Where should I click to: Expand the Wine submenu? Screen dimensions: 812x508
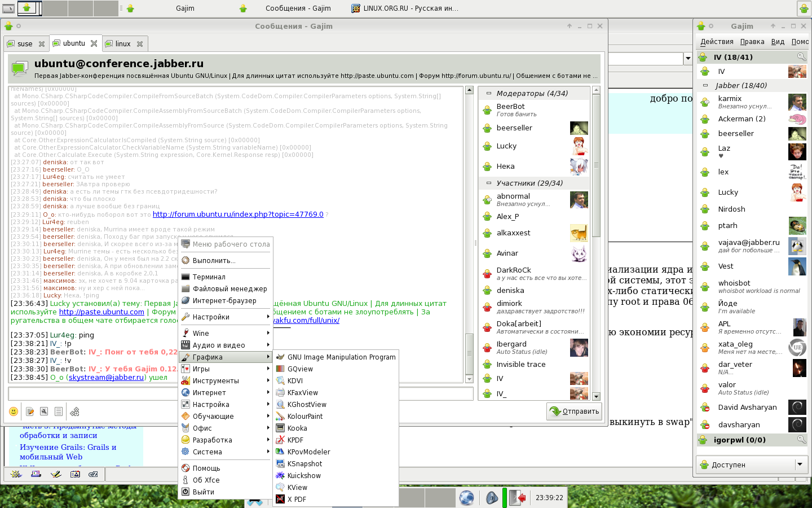[226, 333]
